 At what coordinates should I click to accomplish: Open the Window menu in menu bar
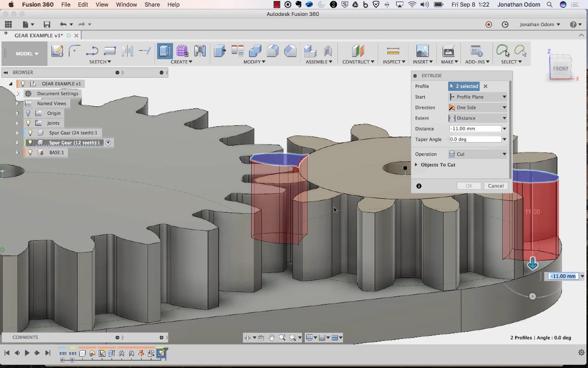tap(126, 5)
